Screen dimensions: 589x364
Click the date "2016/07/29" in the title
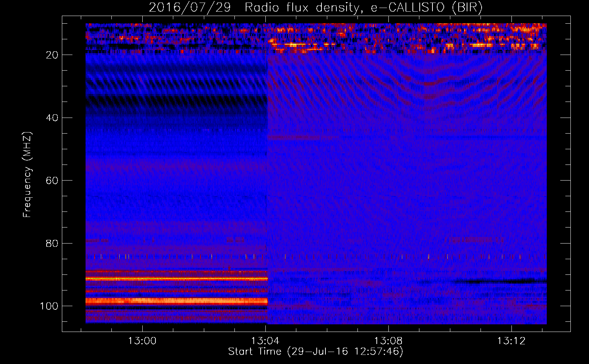pyautogui.click(x=189, y=8)
